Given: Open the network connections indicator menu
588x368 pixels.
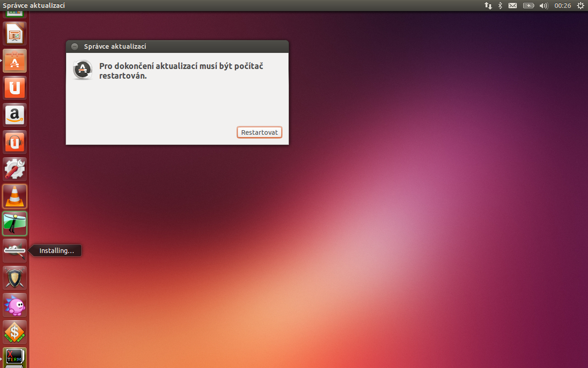Looking at the screenshot, I should pos(488,6).
